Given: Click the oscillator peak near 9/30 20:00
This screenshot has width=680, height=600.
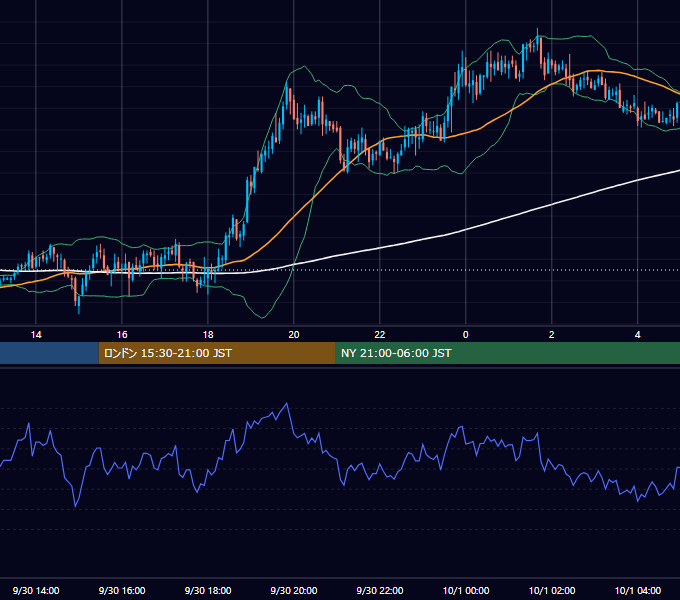Looking at the screenshot, I should tap(286, 404).
